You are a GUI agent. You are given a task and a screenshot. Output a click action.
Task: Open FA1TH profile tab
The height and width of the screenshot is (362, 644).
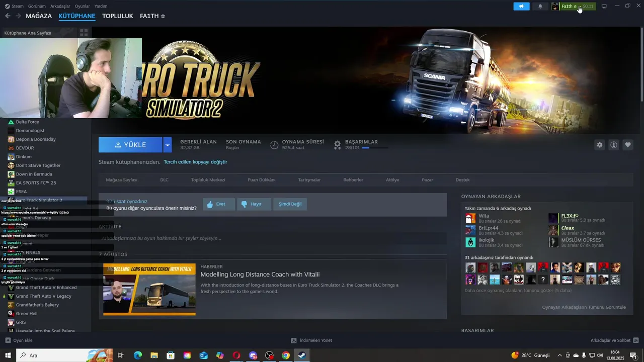click(x=152, y=16)
